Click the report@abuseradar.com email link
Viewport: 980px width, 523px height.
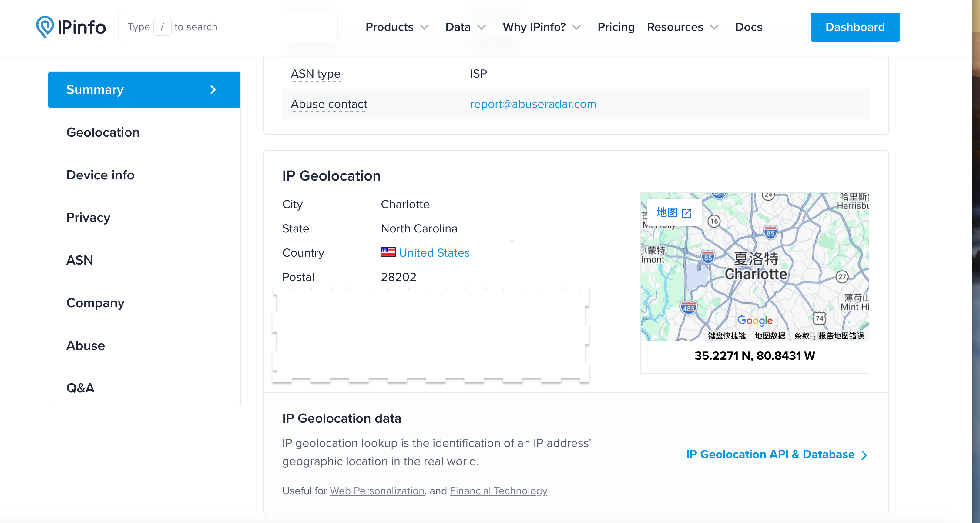[533, 104]
